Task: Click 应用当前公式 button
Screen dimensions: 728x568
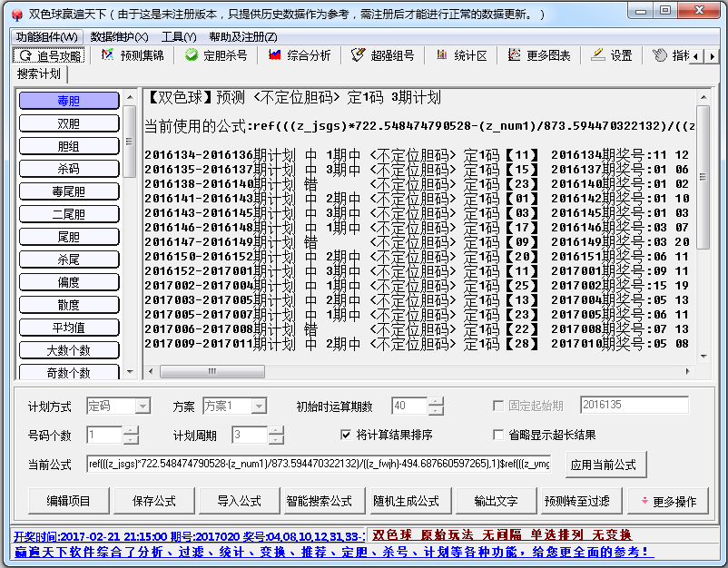Action: [605, 465]
